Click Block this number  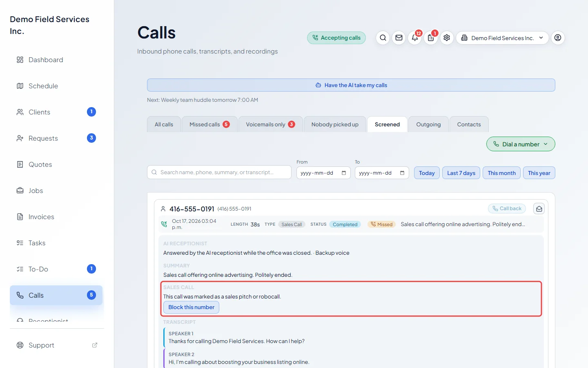191,307
